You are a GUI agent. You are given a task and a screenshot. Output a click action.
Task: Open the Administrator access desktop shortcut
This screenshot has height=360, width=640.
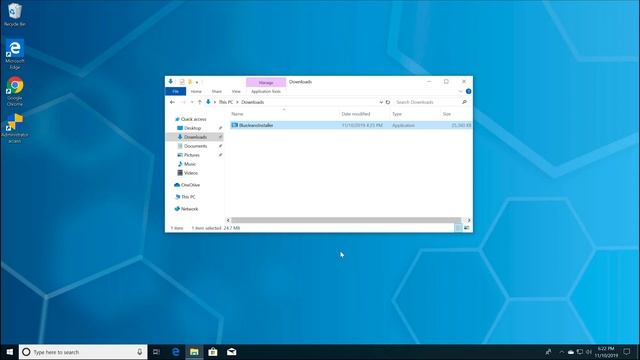tap(15, 128)
